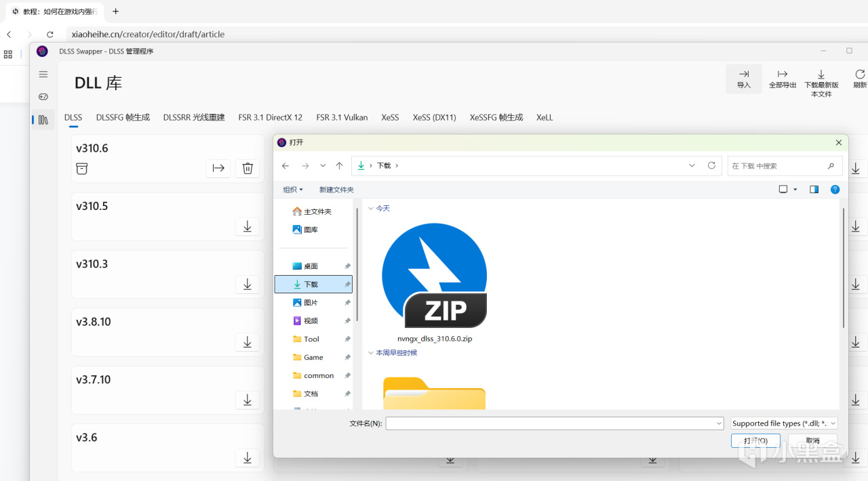Open the Supported file types dropdown

pyautogui.click(x=784, y=423)
